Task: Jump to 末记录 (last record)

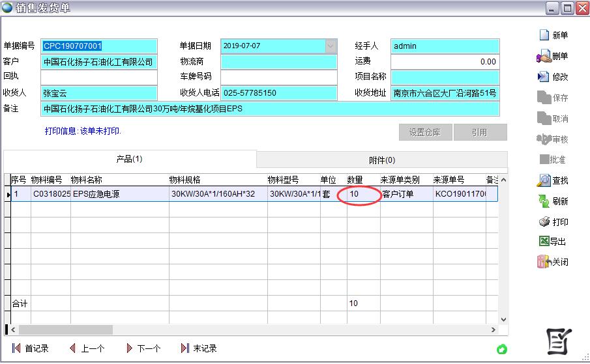Action: [199, 348]
